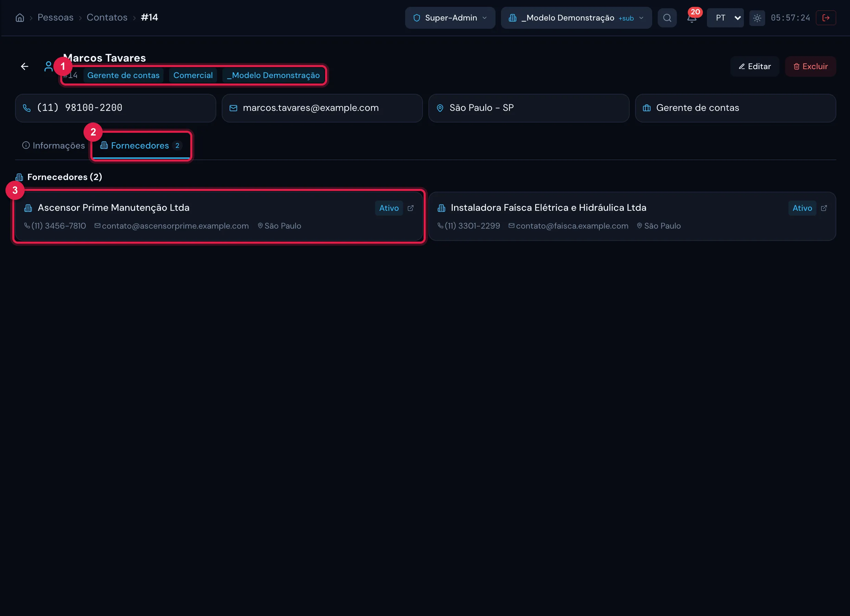The height and width of the screenshot is (616, 850).
Task: Click building icon next to Fornecedores (2) heading
Action: [x=19, y=177]
